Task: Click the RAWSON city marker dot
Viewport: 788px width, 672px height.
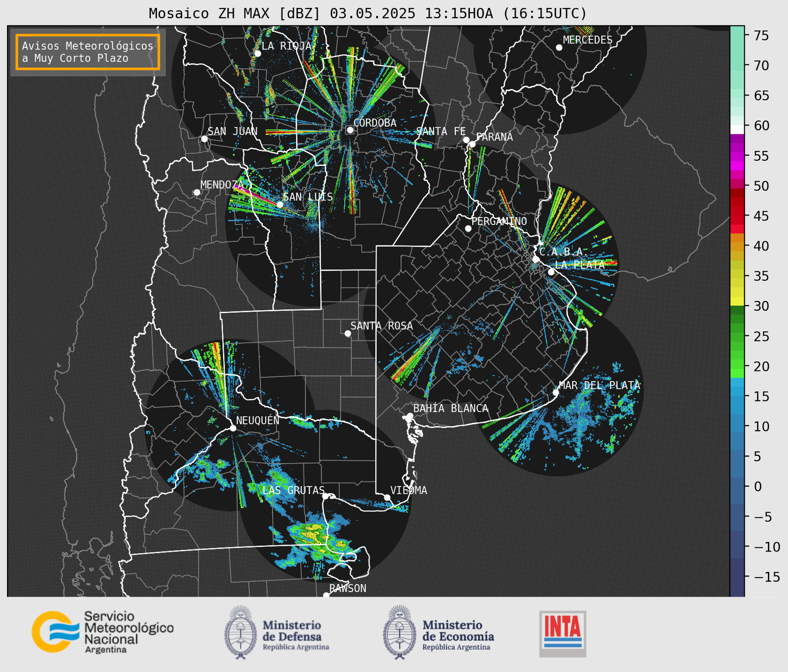Action: click(x=326, y=595)
